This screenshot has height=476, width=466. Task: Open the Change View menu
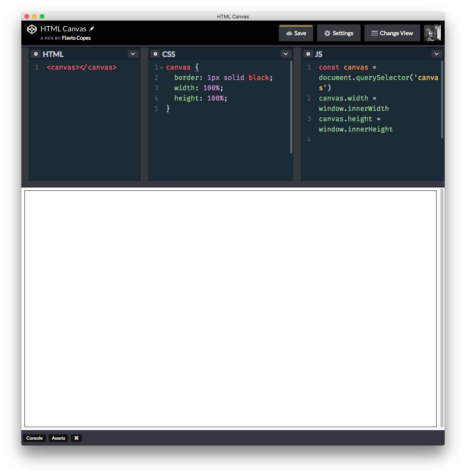click(x=392, y=33)
